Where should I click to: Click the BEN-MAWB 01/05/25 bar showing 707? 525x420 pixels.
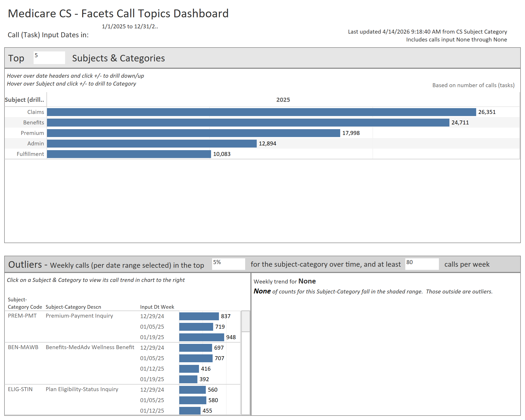(x=196, y=358)
